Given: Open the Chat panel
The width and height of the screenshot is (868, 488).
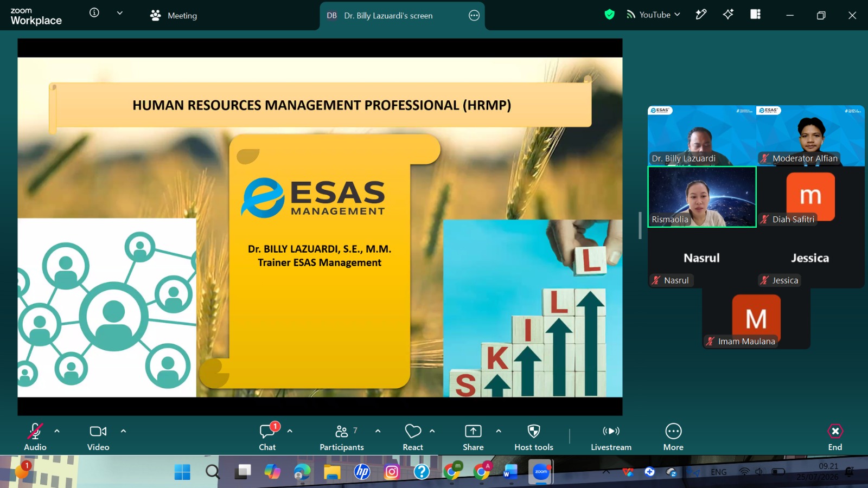Looking at the screenshot, I should click(267, 436).
